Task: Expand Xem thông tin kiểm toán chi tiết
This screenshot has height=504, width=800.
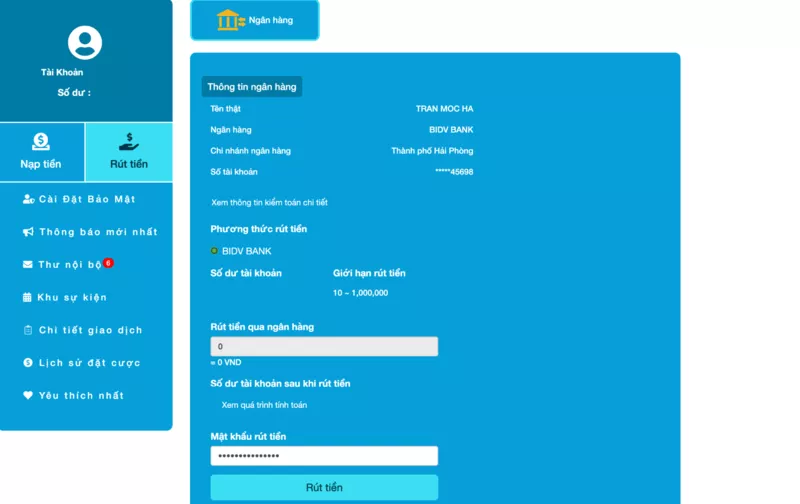Action: coord(269,202)
